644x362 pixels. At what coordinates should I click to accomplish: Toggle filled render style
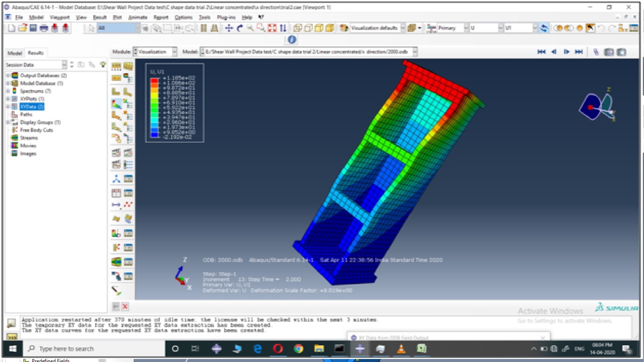click(x=319, y=28)
